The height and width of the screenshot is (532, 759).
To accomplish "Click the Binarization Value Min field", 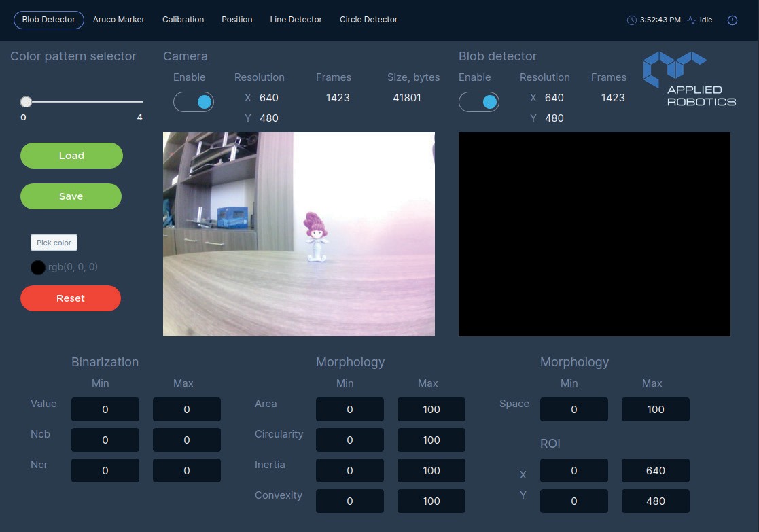I will click(x=105, y=410).
